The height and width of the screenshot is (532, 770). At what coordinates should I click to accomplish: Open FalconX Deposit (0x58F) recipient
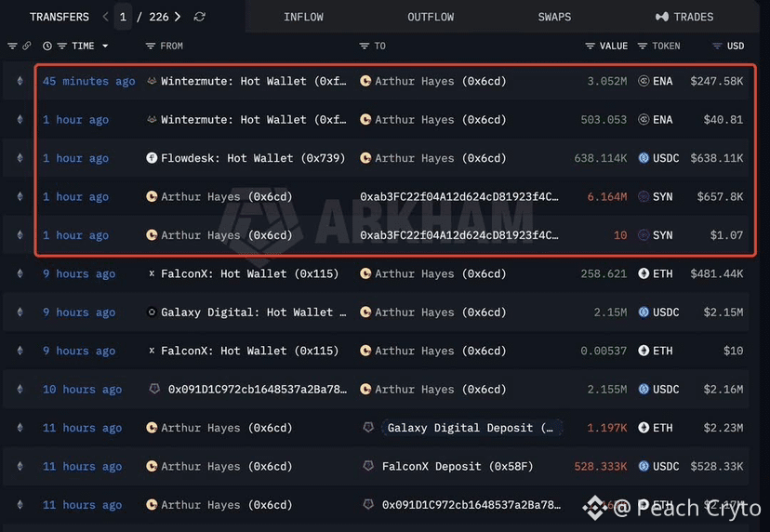click(458, 466)
